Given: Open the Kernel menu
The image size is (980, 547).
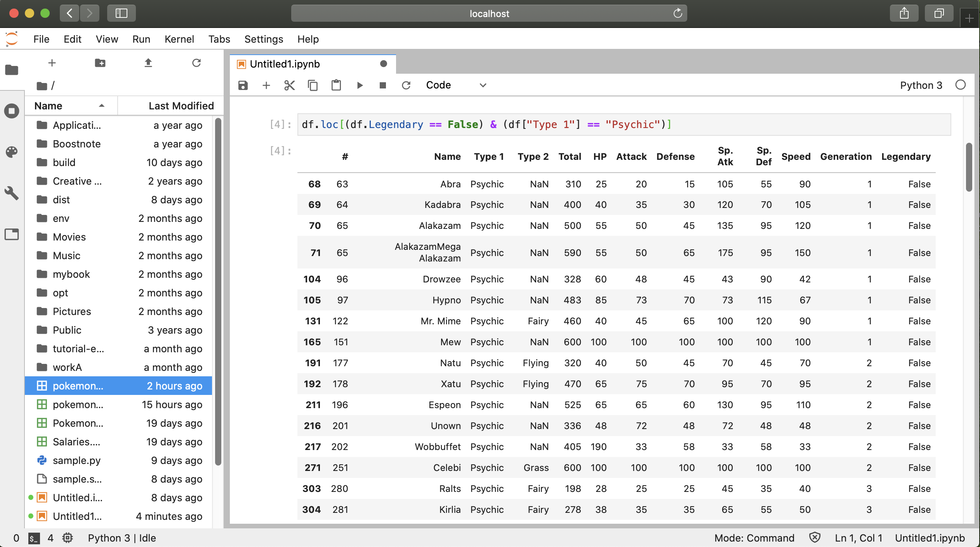Looking at the screenshot, I should pyautogui.click(x=179, y=39).
